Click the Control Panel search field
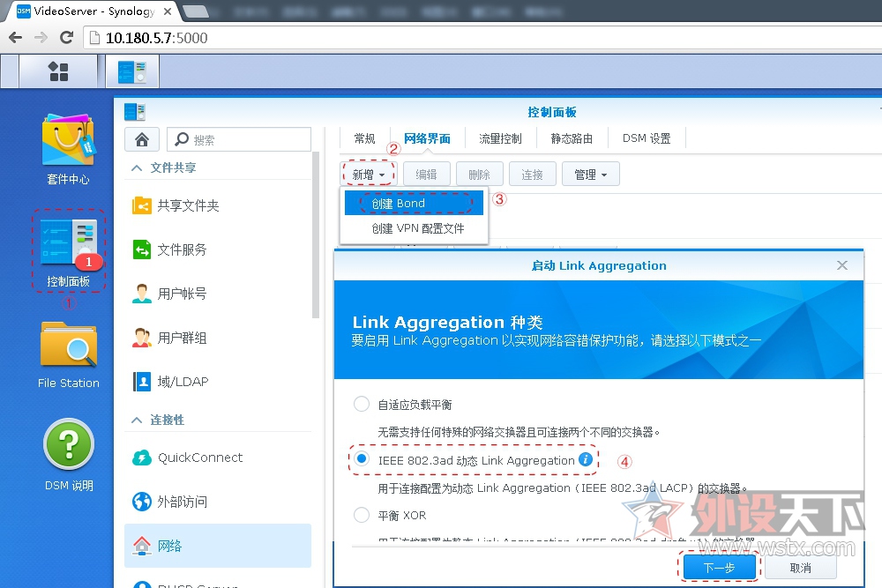Image resolution: width=882 pixels, height=588 pixels. click(239, 139)
